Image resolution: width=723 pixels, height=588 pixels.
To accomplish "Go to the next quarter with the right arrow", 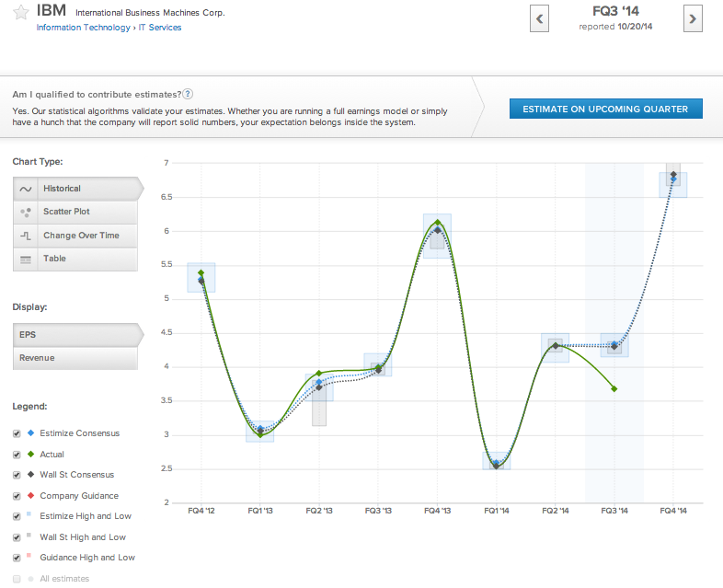I will [x=693, y=18].
